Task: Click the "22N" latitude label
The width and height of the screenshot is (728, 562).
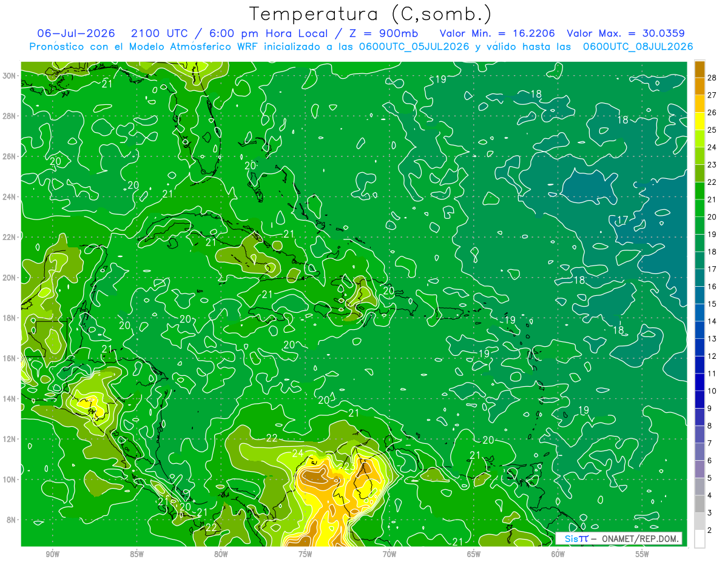Action: coord(10,237)
